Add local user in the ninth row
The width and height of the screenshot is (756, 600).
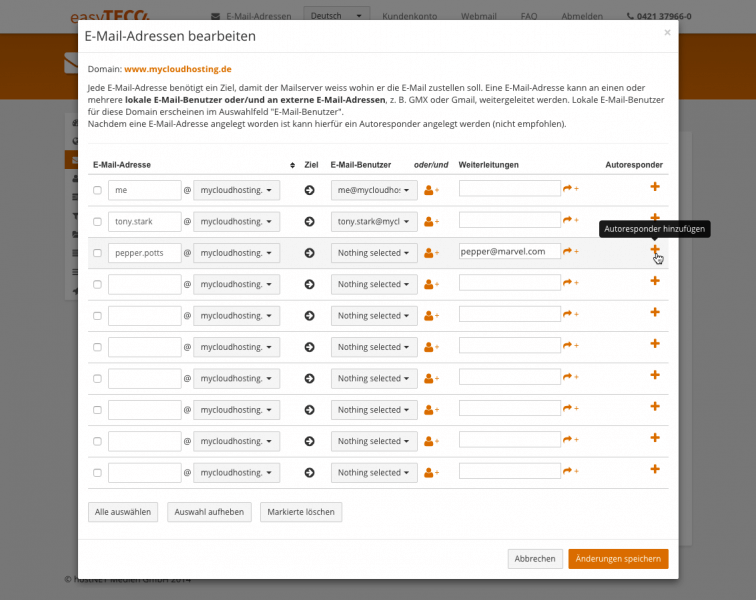[x=431, y=441]
